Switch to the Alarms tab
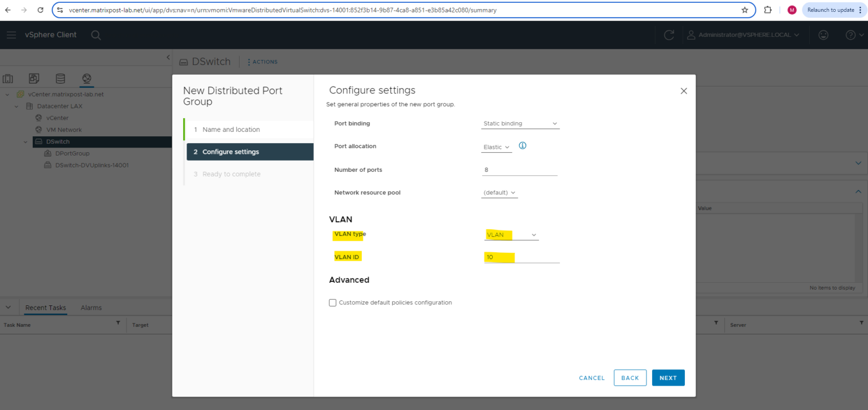The width and height of the screenshot is (868, 410). click(x=90, y=307)
